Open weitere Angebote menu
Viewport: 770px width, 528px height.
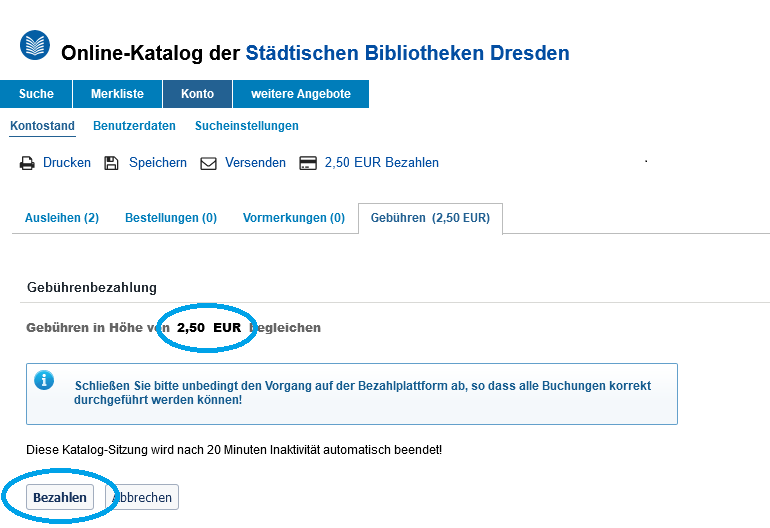300,94
